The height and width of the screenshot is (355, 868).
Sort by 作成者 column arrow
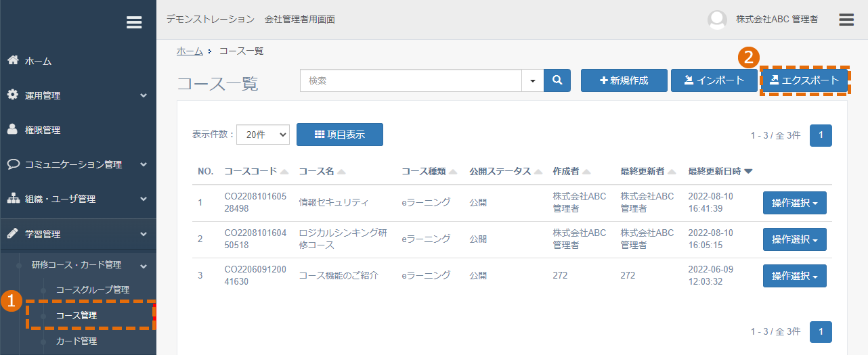[586, 172]
